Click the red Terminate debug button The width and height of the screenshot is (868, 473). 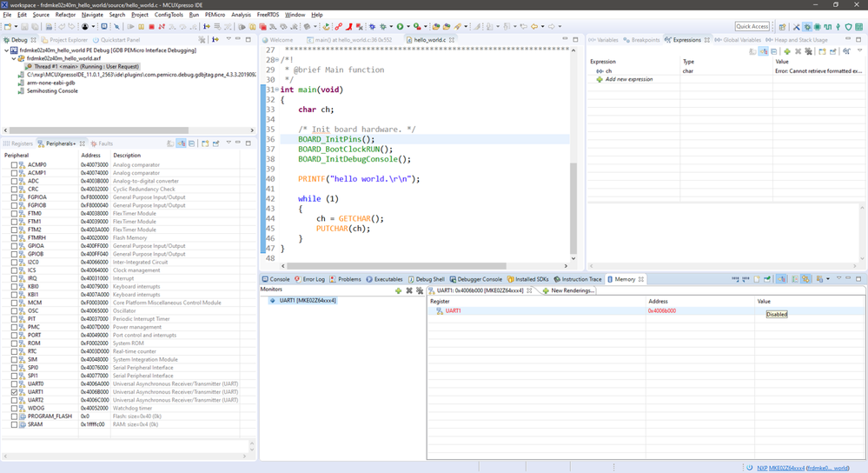(151, 27)
